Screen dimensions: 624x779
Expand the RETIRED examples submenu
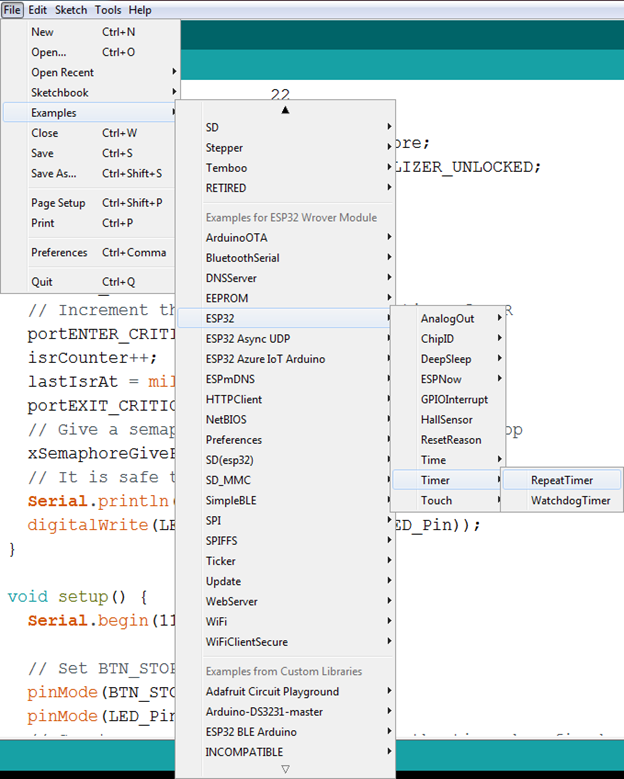click(285, 189)
